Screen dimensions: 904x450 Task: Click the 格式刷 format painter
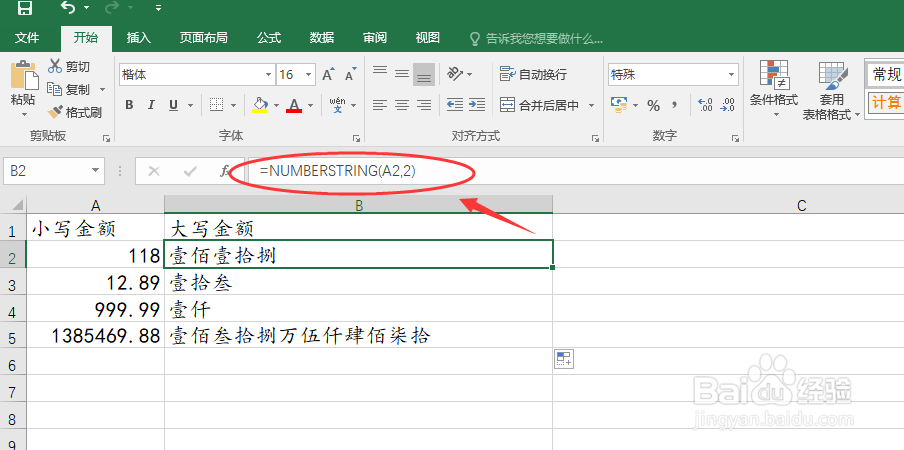pyautogui.click(x=74, y=112)
